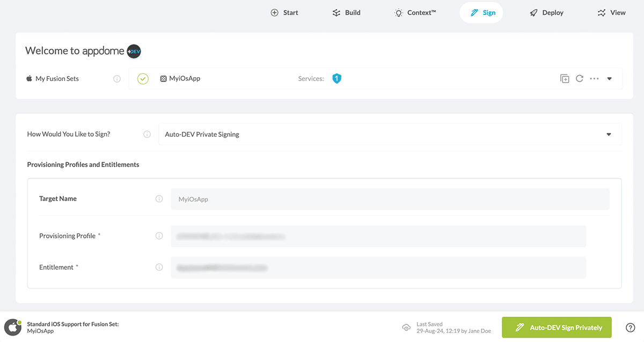Click the Apple icon next to My Fusion Sets
The height and width of the screenshot is (342, 644).
tap(29, 78)
